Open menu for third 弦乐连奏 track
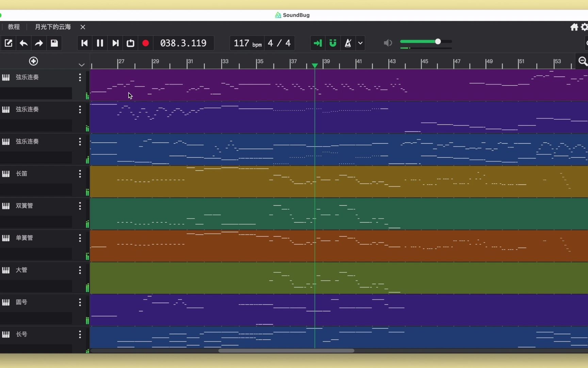The width and height of the screenshot is (588, 368). [x=80, y=141]
